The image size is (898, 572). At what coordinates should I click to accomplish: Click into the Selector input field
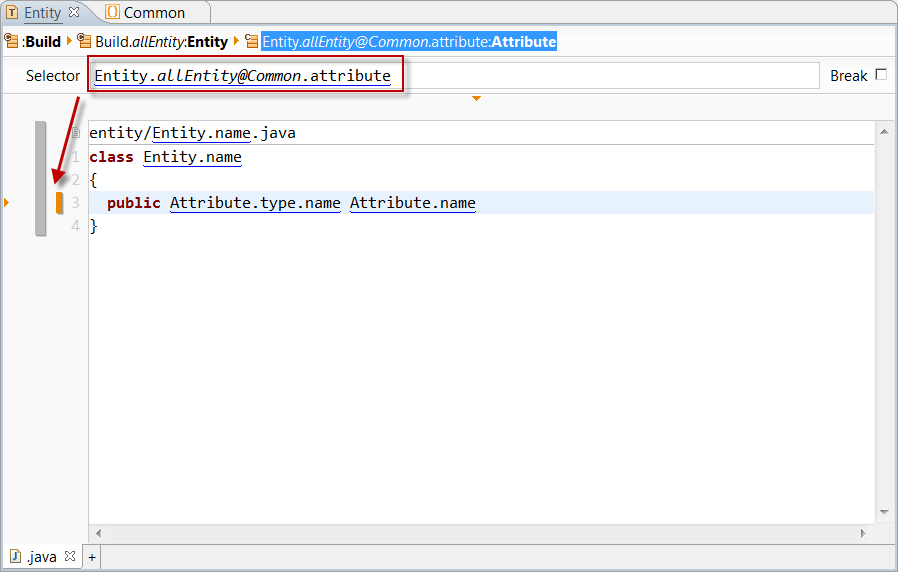point(600,76)
